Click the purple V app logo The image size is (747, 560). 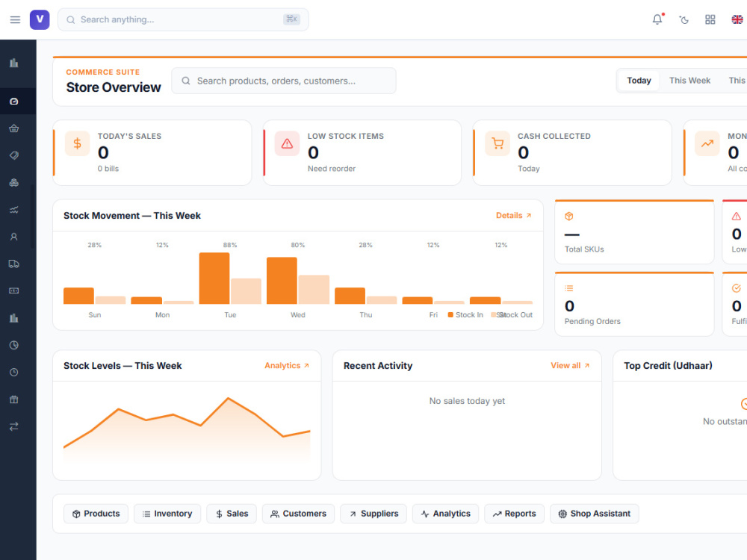tap(40, 19)
